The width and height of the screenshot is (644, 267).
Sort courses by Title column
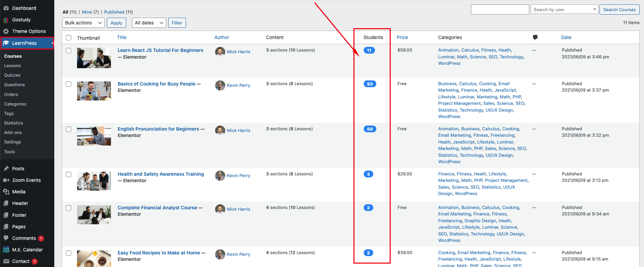tap(122, 37)
